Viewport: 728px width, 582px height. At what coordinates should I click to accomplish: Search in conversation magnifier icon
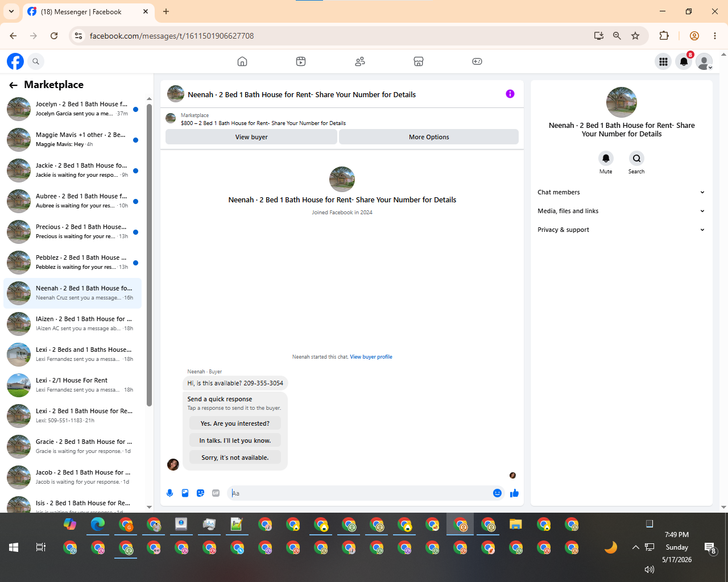636,159
